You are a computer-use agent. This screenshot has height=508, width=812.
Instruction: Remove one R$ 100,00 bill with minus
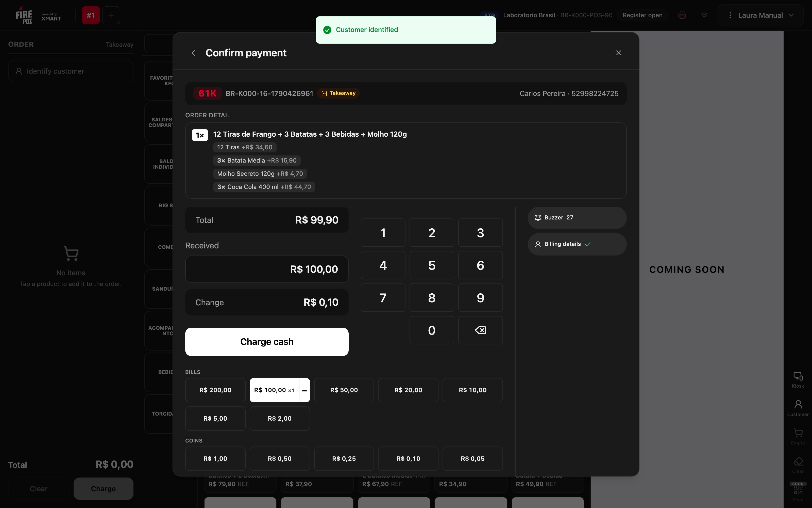point(305,390)
